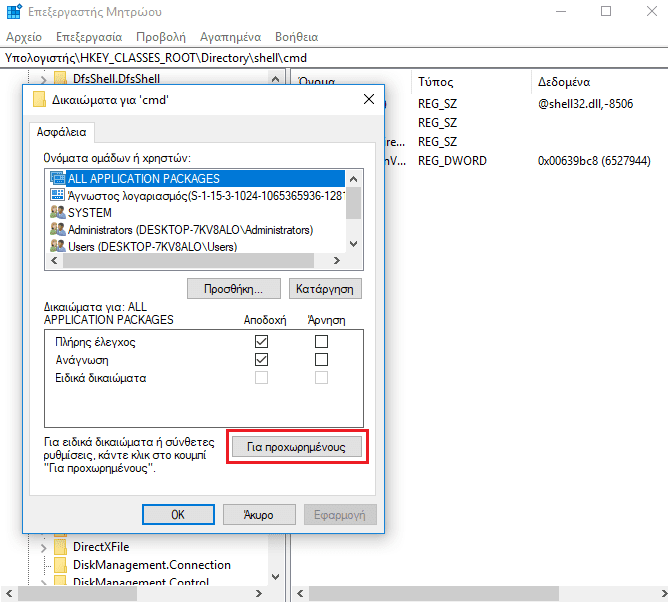Image resolution: width=668 pixels, height=602 pixels.
Task: Click the values pane bottom left scroll arrow
Action: click(300, 593)
